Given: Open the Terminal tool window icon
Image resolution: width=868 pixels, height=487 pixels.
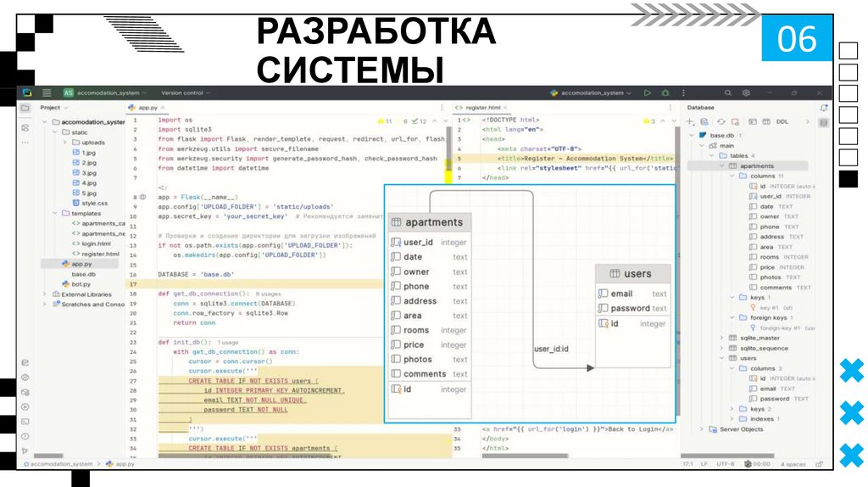Looking at the screenshot, I should [25, 422].
